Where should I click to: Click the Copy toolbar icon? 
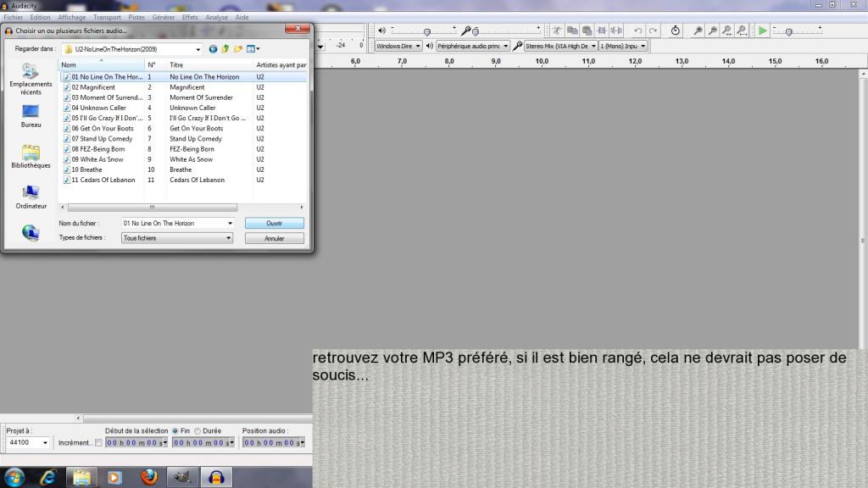pos(572,31)
